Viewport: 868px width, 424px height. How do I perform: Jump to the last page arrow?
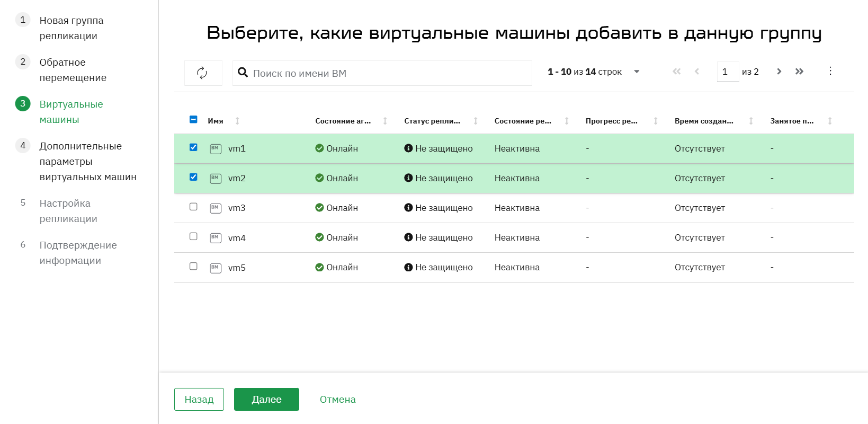pos(800,72)
